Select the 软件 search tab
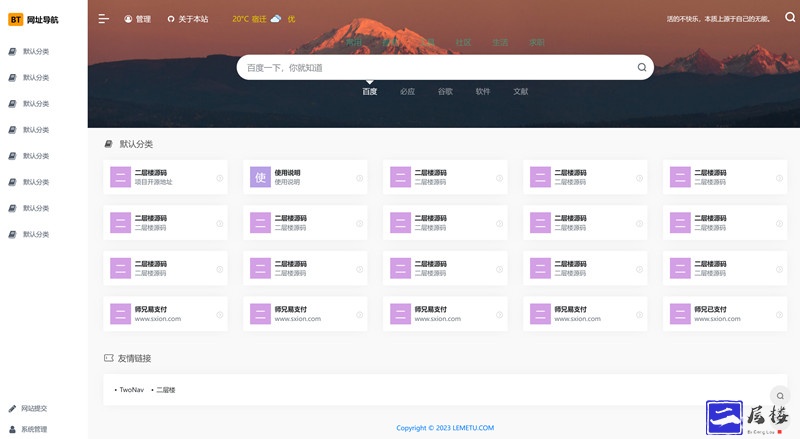 pyautogui.click(x=483, y=91)
